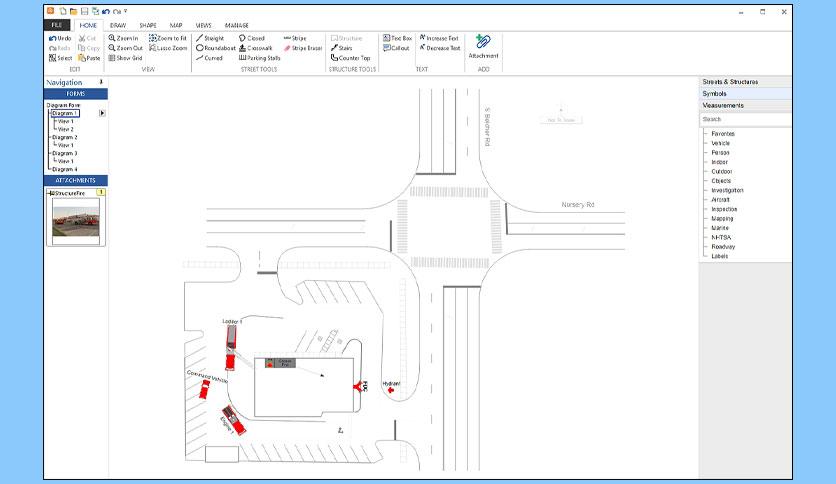Switch to the MAP tab
The image size is (836, 484).
[176, 25]
